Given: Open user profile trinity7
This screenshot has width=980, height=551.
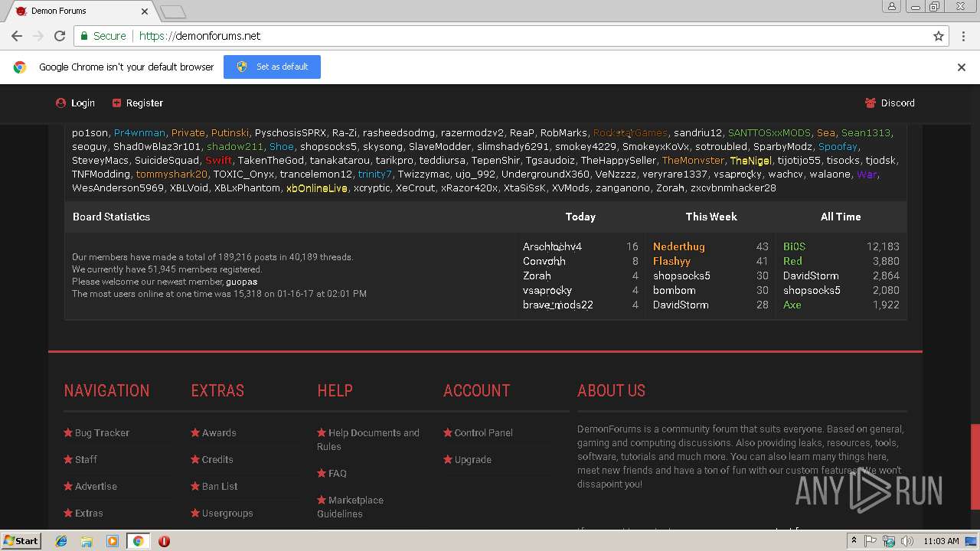Looking at the screenshot, I should click(374, 174).
